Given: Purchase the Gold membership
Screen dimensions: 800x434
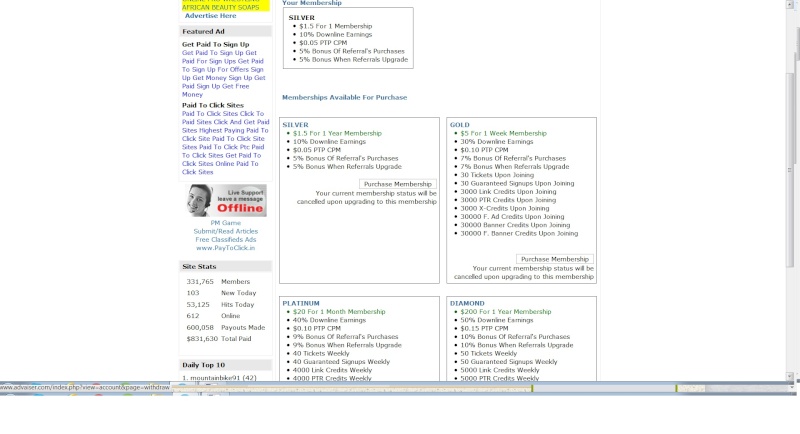Looking at the screenshot, I should (x=555, y=259).
